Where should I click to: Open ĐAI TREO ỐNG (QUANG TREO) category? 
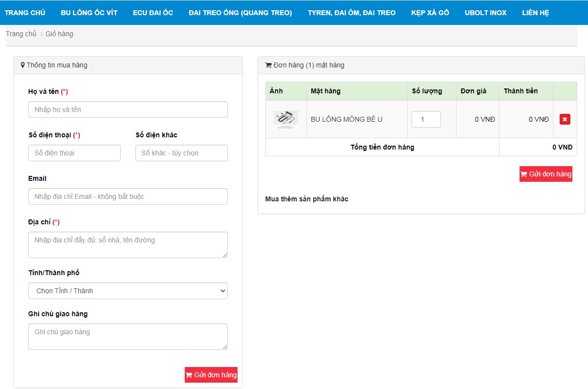pos(240,13)
